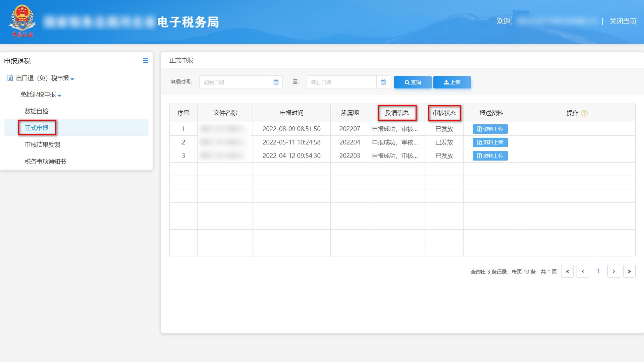Open the end date calendar icon
This screenshot has height=362, width=644.
(x=383, y=82)
